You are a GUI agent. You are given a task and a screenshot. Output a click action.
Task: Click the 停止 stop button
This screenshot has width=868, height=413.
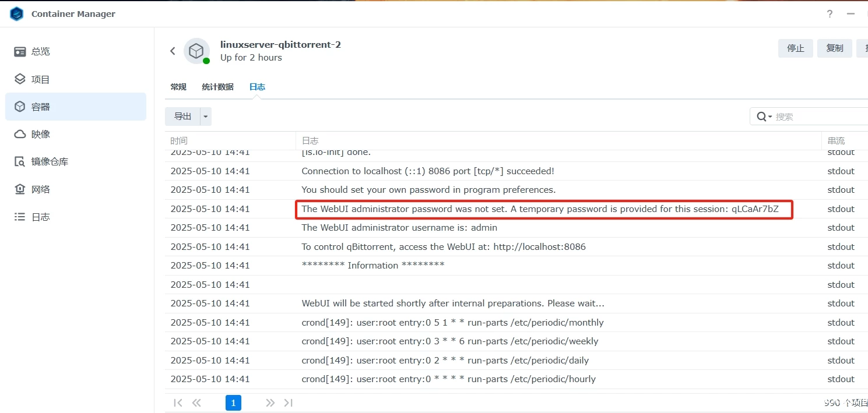(796, 48)
